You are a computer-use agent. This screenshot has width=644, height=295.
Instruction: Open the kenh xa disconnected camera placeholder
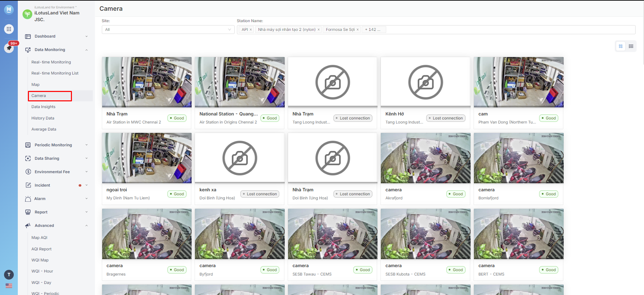(240, 158)
